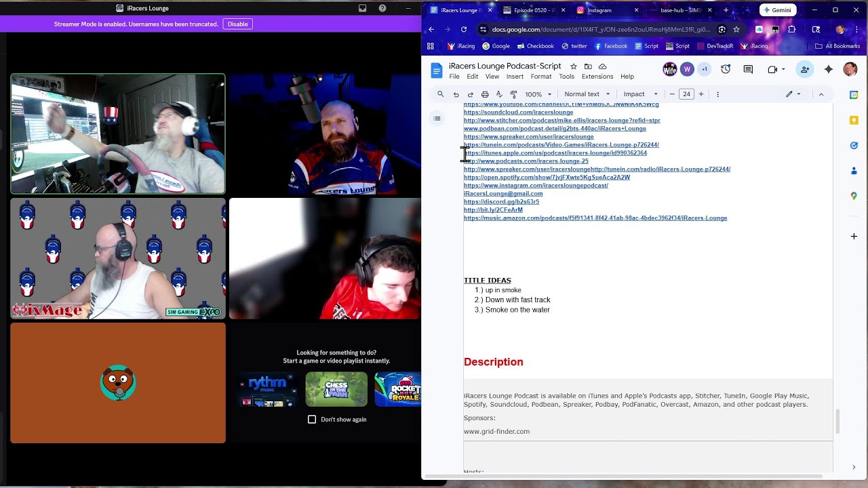Open the editing mode pencil dropdown
868x488 pixels.
tap(793, 94)
